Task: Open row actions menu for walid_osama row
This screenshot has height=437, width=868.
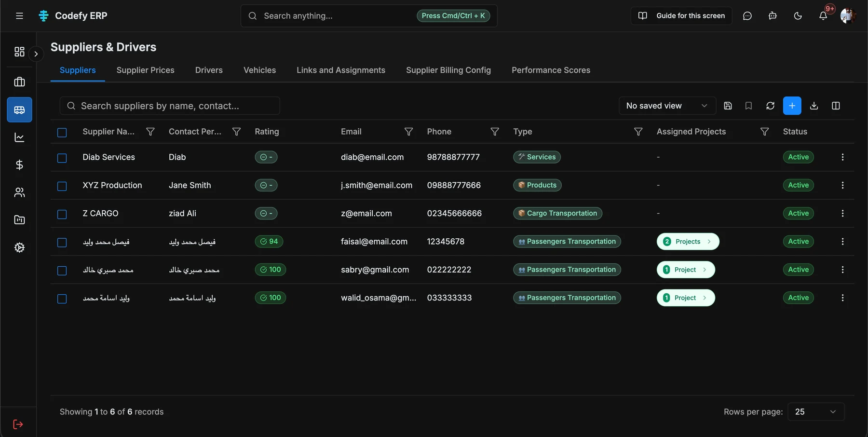Action: tap(842, 298)
